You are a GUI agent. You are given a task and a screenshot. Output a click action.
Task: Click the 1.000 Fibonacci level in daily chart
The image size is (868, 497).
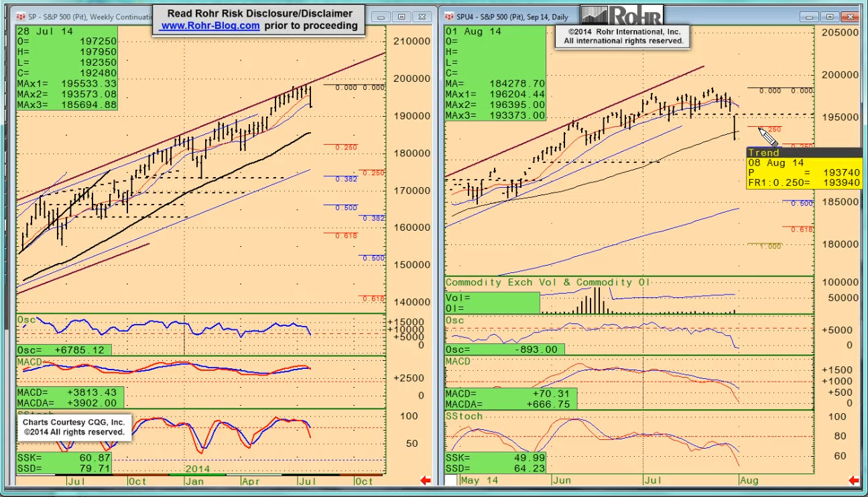click(x=769, y=246)
